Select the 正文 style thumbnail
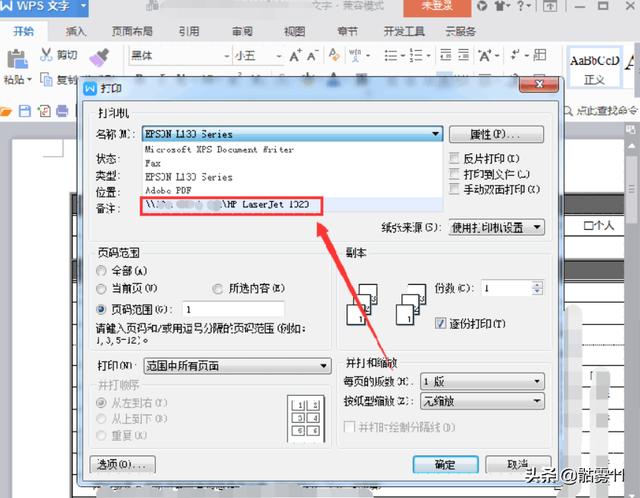640x498 pixels. point(595,69)
